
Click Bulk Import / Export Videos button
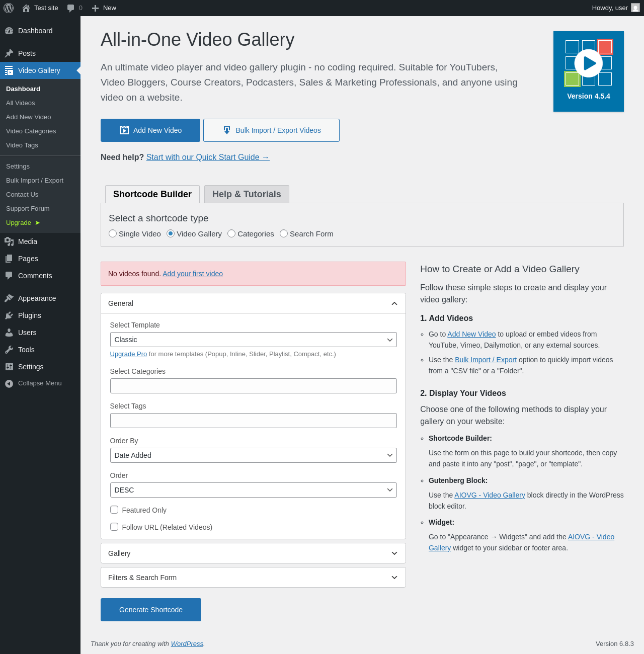pyautogui.click(x=271, y=130)
